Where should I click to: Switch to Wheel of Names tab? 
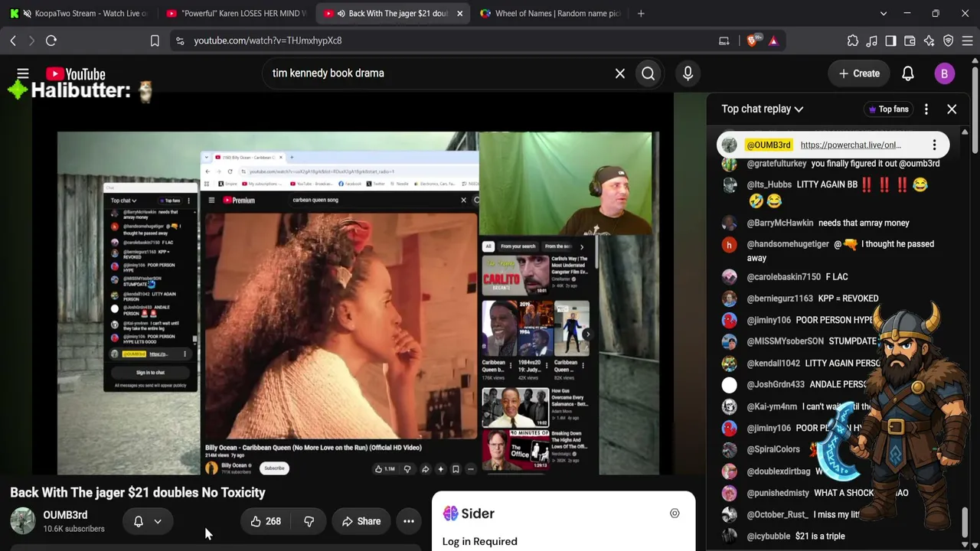click(549, 13)
